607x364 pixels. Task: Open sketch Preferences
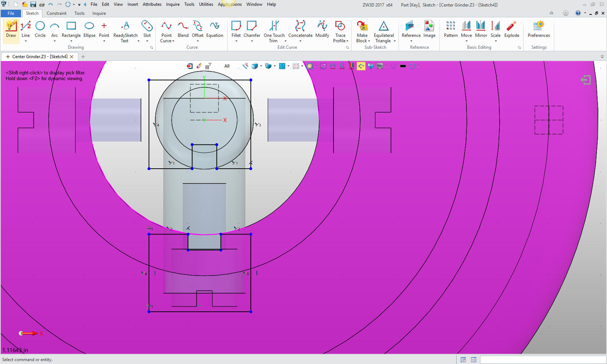point(539,29)
